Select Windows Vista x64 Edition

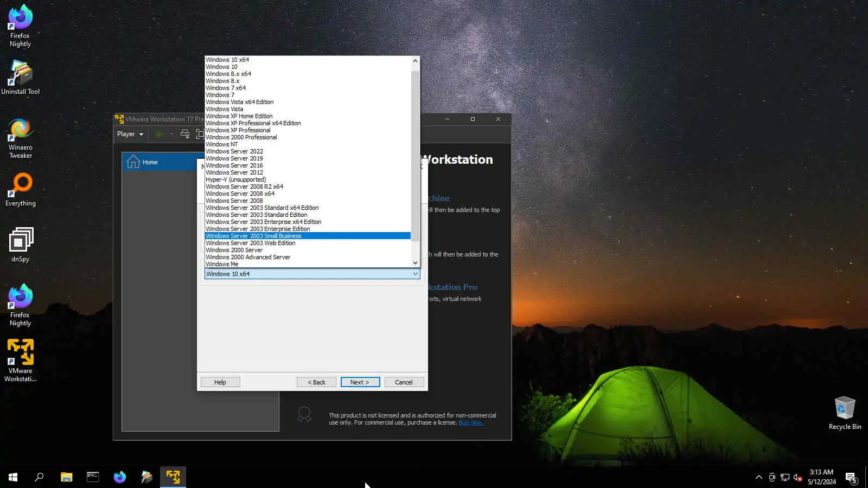(308, 102)
